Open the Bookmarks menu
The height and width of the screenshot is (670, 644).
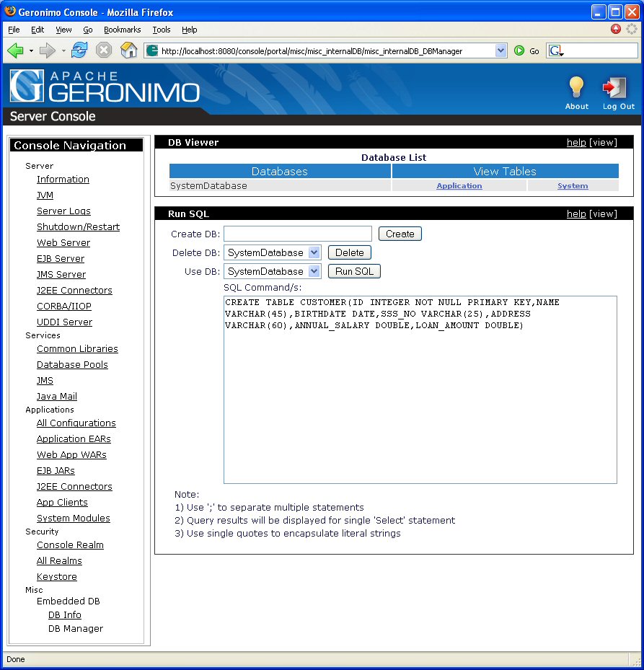pos(122,30)
